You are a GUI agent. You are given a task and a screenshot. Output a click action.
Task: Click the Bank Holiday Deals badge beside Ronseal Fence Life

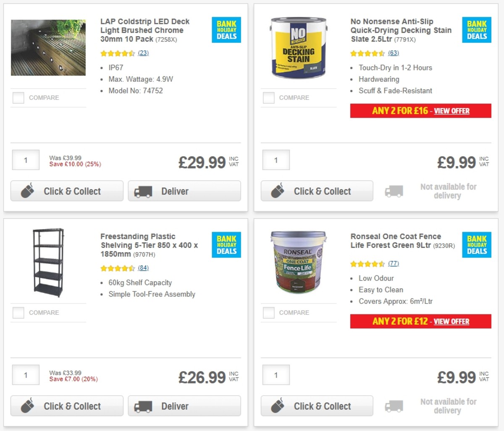pyautogui.click(x=477, y=245)
